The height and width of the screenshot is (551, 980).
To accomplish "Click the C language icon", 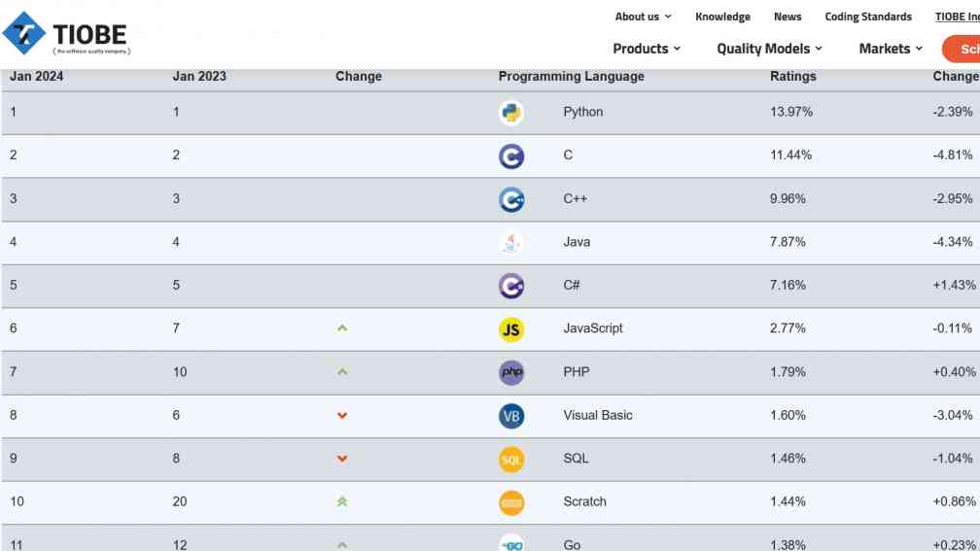I will coord(511,155).
